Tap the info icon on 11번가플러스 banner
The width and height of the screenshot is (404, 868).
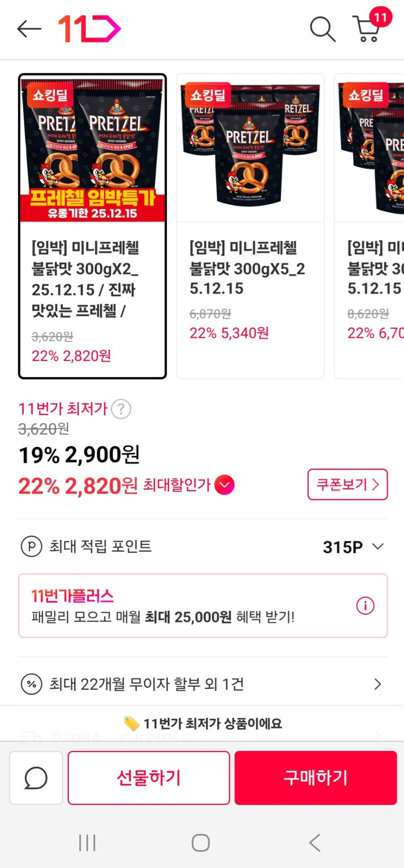[365, 606]
